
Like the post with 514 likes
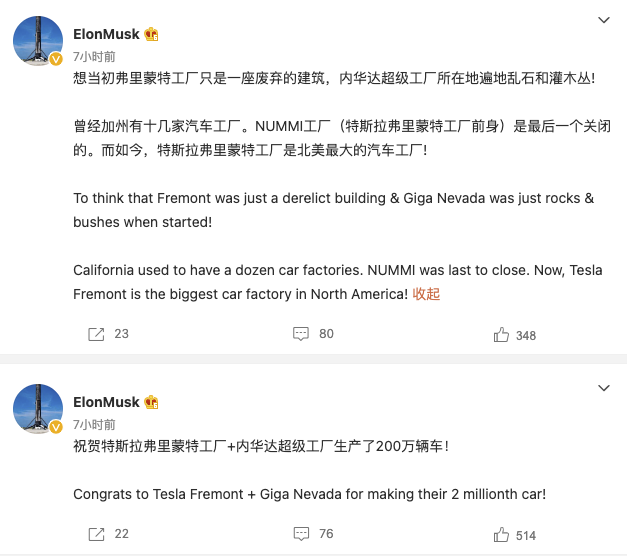(x=502, y=535)
